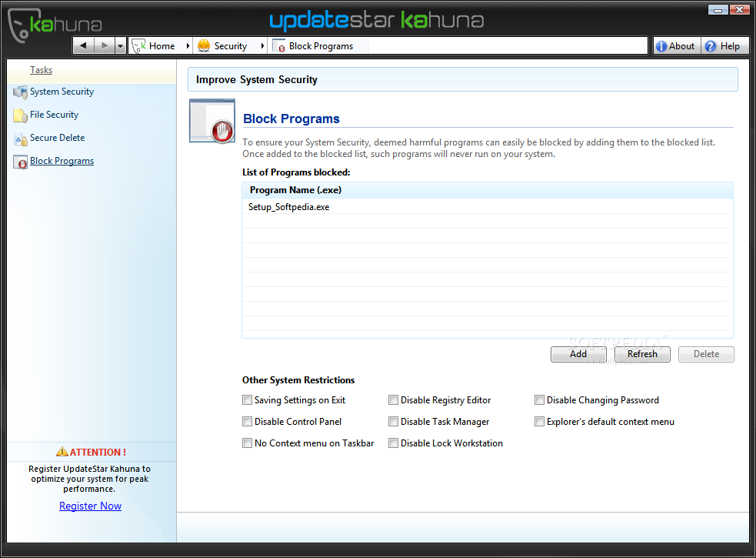This screenshot has width=756, height=558.
Task: Expand the Security breadcrumb arrow
Action: point(262,46)
